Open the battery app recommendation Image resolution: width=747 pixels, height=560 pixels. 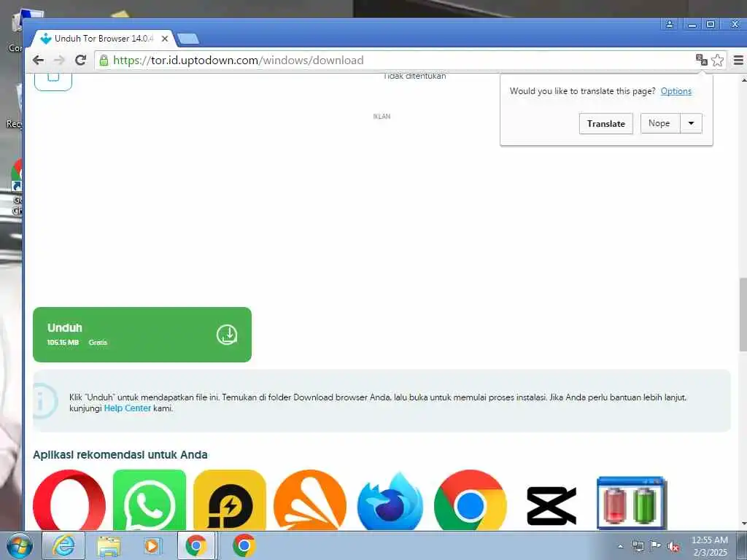632,503
